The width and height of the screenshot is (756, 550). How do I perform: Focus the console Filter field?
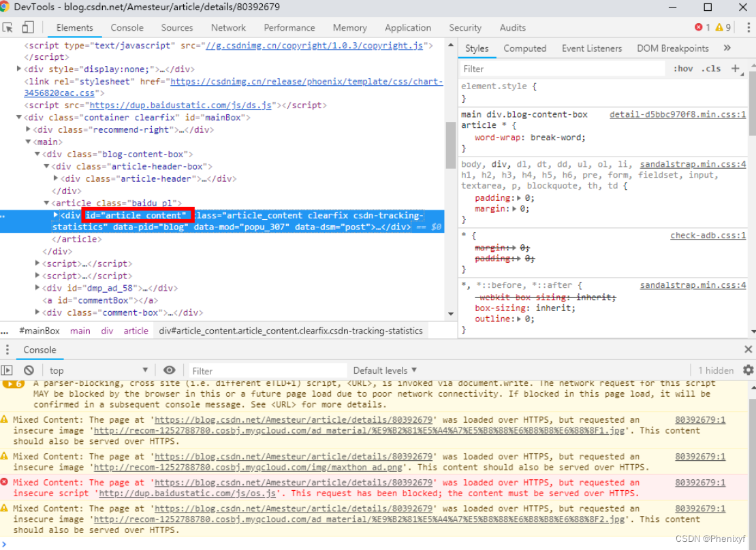268,371
